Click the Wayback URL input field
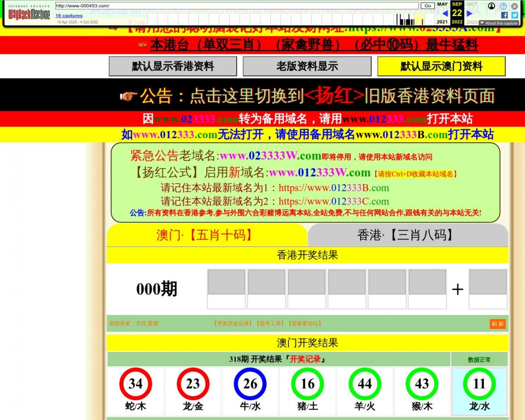 [x=237, y=6]
